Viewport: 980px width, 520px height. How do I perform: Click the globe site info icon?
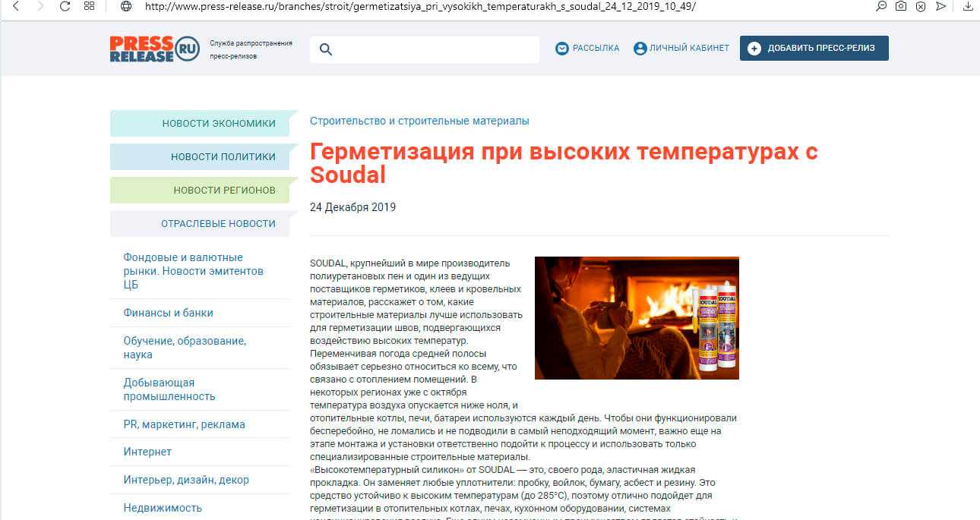(x=126, y=6)
